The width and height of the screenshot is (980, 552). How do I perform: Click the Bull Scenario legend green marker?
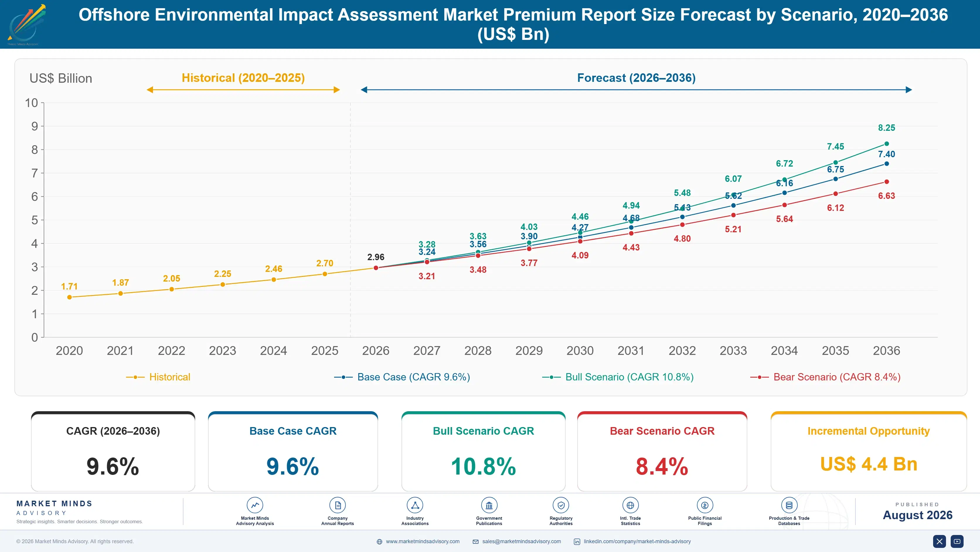(x=551, y=377)
